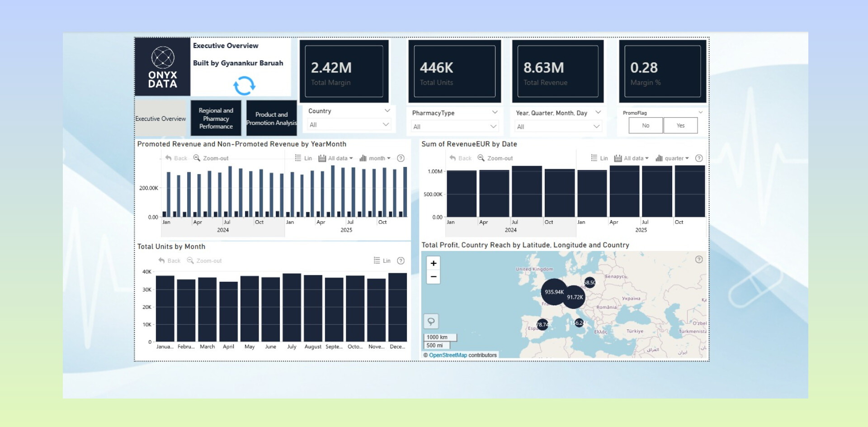The height and width of the screenshot is (427, 868).
Task: Click map zoom out minus button
Action: click(433, 277)
